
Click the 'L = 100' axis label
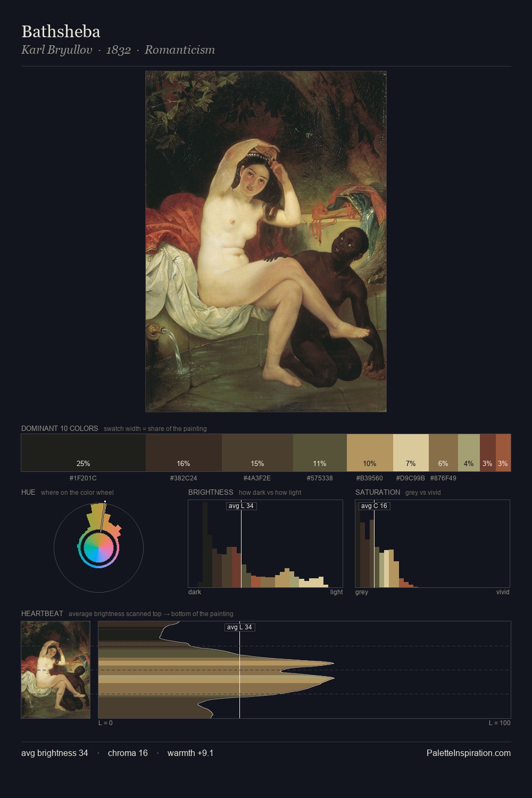[x=500, y=723]
